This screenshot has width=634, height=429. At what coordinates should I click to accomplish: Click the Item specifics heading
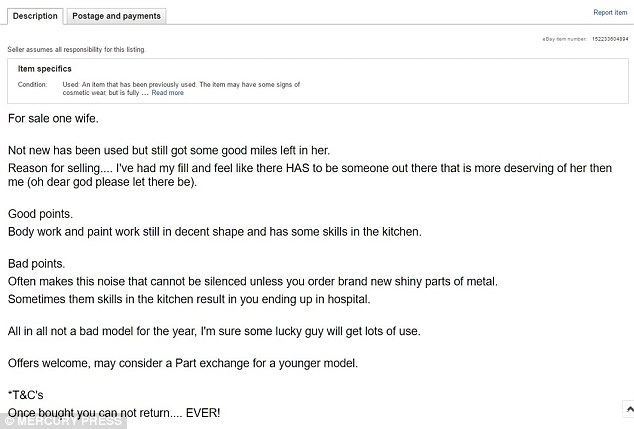[x=44, y=69]
